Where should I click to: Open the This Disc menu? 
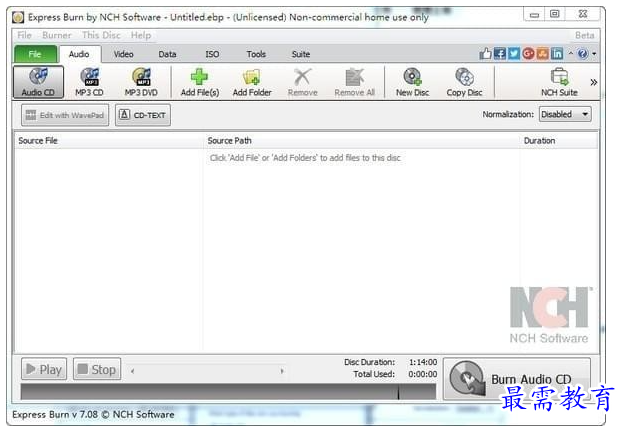tap(101, 35)
